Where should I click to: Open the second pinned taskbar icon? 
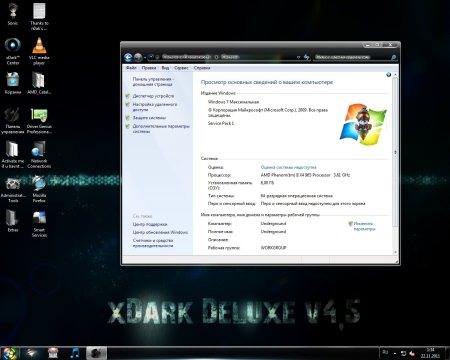coord(53,353)
